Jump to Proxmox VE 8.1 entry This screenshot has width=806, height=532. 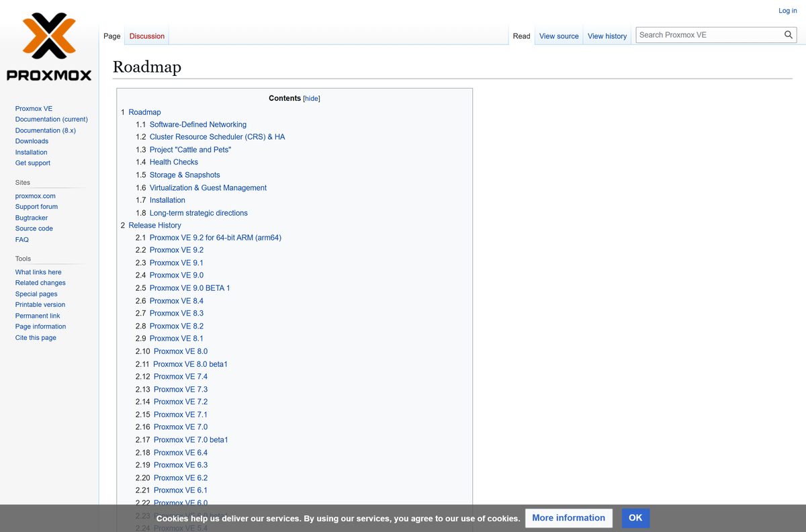pyautogui.click(x=177, y=339)
